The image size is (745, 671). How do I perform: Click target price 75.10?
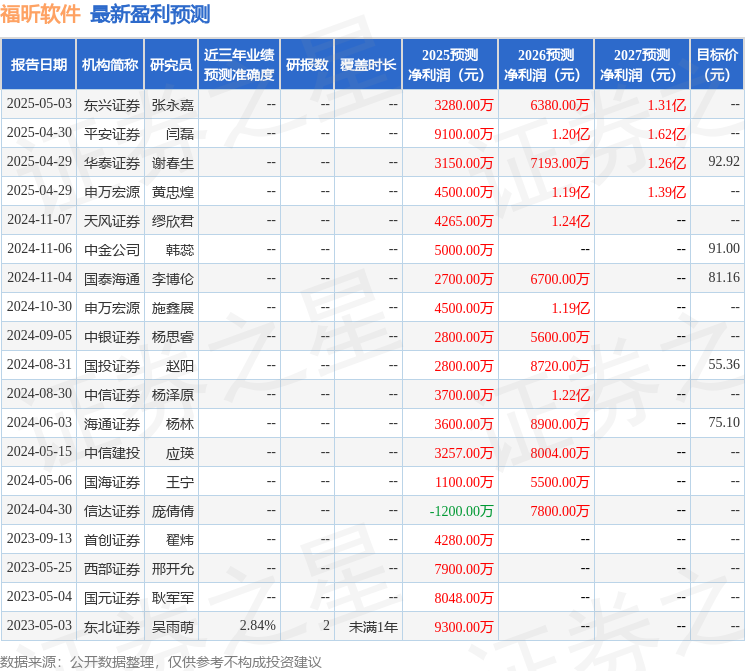click(x=724, y=422)
